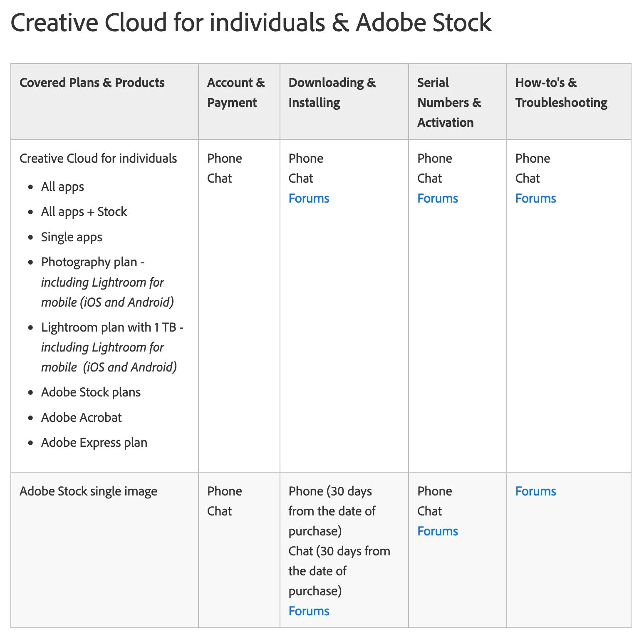Click Forums link in Adobe Stock single image Serial Numbers cell

(437, 531)
